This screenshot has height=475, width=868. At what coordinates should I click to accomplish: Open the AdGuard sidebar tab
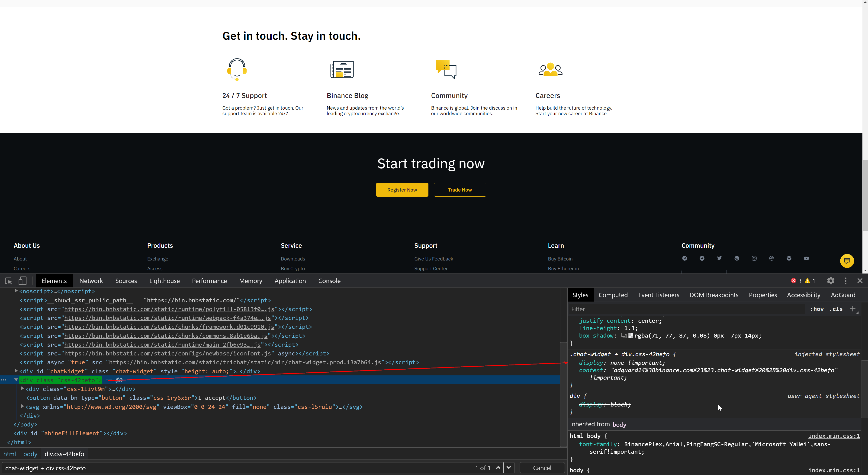pyautogui.click(x=843, y=295)
